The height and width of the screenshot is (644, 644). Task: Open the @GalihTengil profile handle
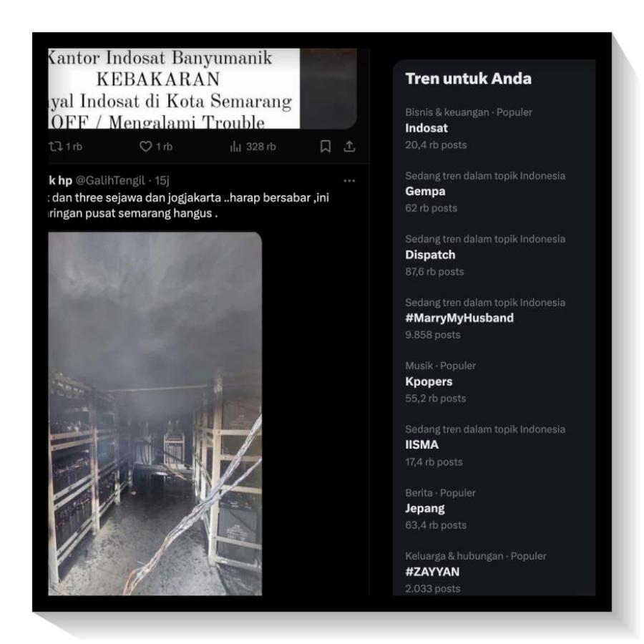tap(110, 180)
